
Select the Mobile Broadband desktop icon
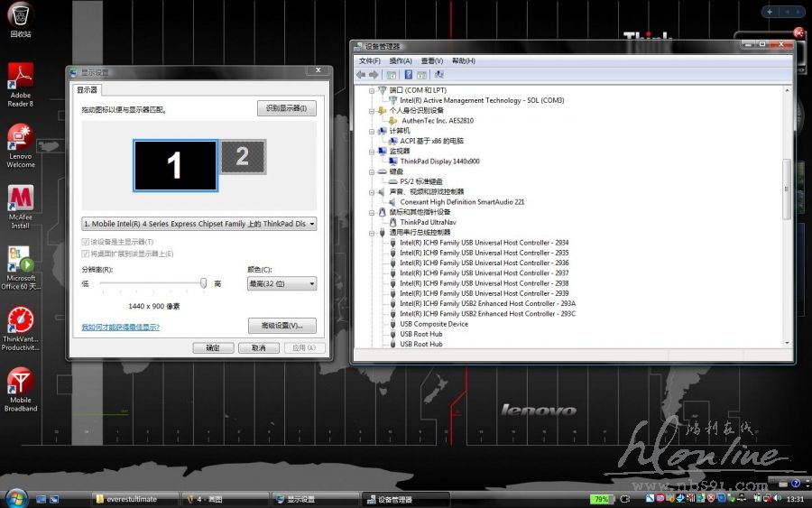20,383
